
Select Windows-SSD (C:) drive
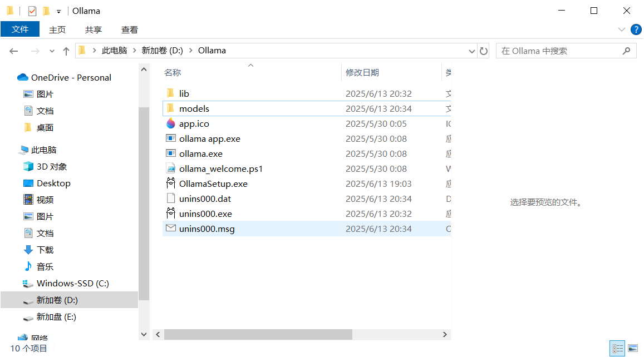coord(73,284)
